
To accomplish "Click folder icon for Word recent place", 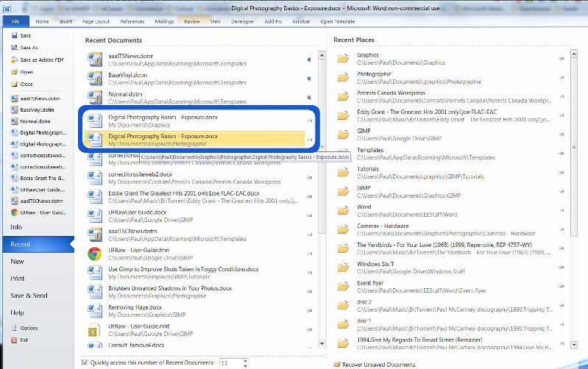I will [x=343, y=210].
